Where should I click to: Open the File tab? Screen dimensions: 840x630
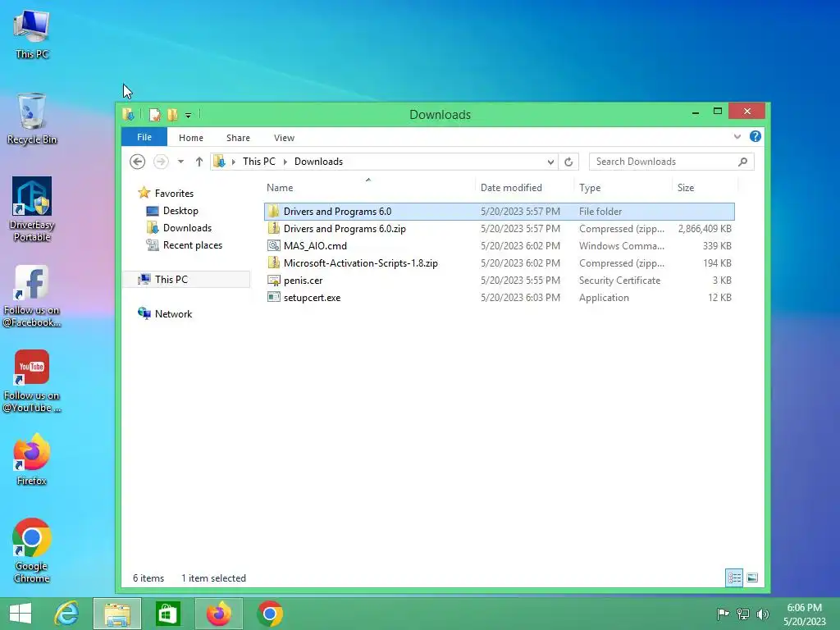[x=144, y=137]
